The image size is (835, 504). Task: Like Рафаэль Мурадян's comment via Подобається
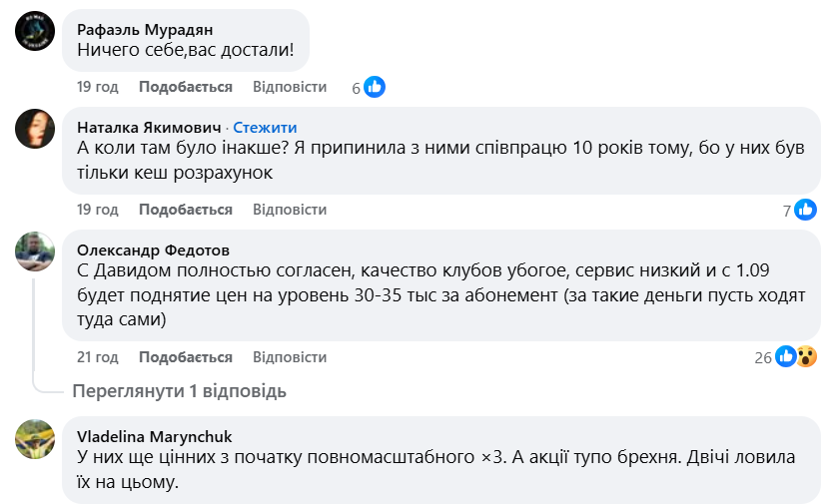186,87
